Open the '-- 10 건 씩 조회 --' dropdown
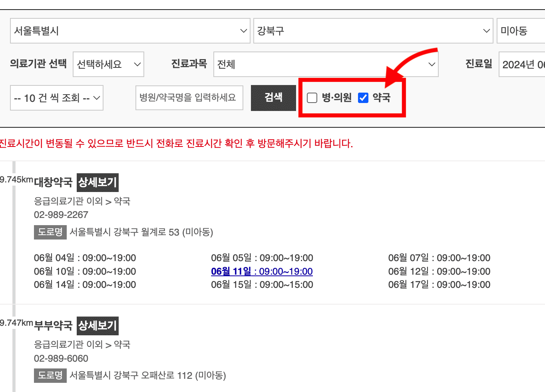Viewport: 545px width, 392px height. pyautogui.click(x=56, y=98)
